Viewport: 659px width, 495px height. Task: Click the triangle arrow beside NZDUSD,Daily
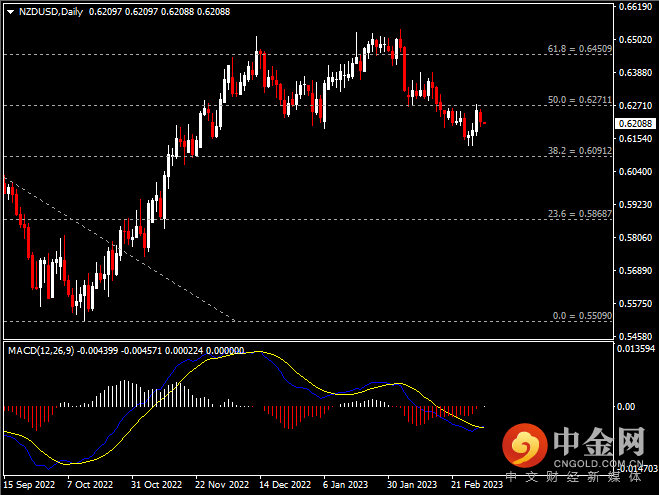[11, 11]
